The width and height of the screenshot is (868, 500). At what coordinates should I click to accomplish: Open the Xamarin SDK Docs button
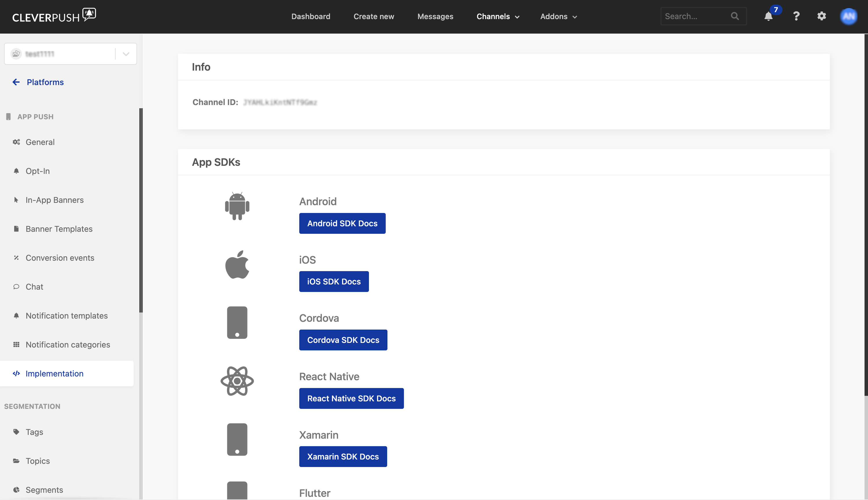(343, 457)
